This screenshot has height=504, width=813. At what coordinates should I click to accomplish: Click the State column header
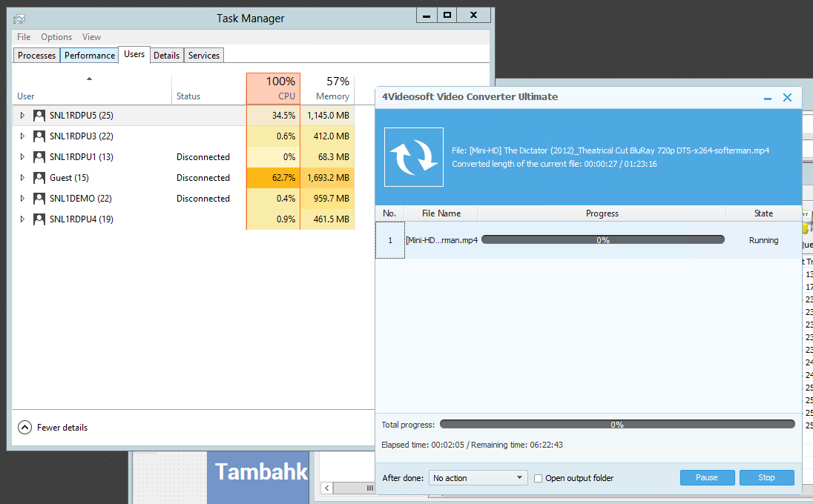(x=764, y=213)
